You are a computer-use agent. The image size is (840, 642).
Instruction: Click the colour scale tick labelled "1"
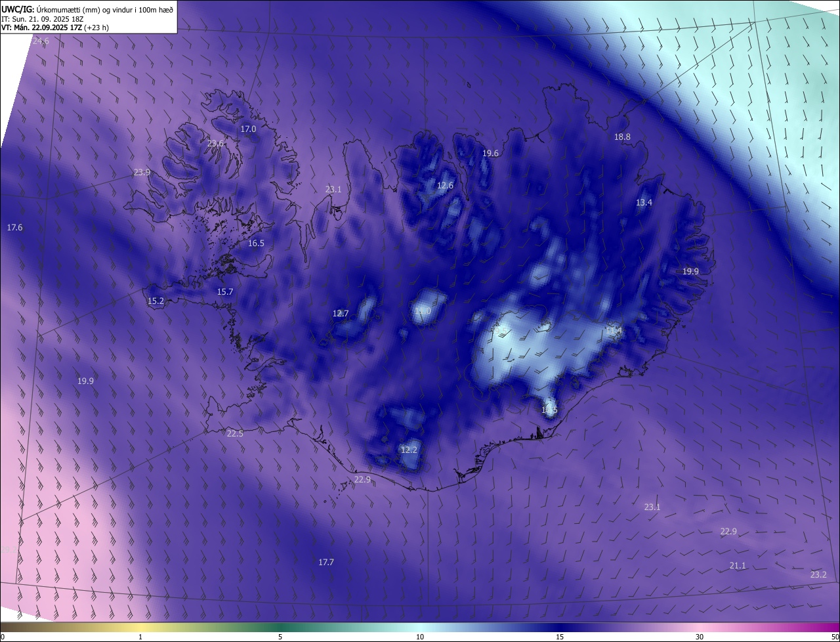[x=140, y=637]
